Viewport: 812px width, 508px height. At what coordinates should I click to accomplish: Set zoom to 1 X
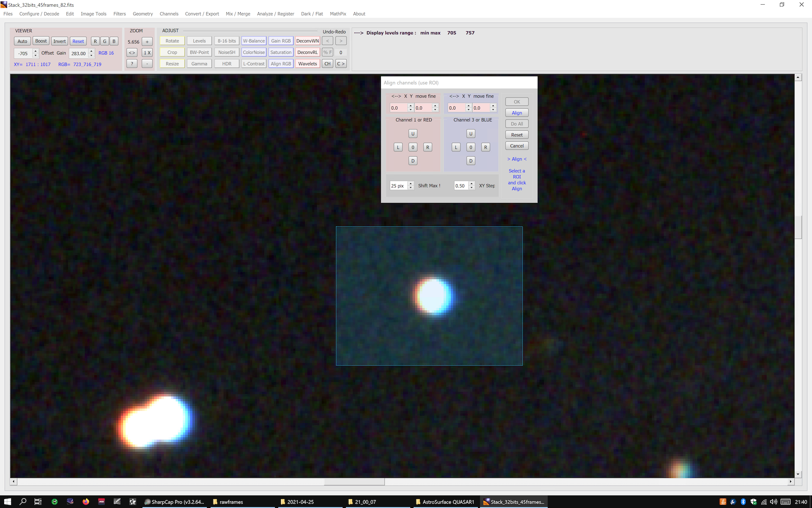tap(147, 52)
